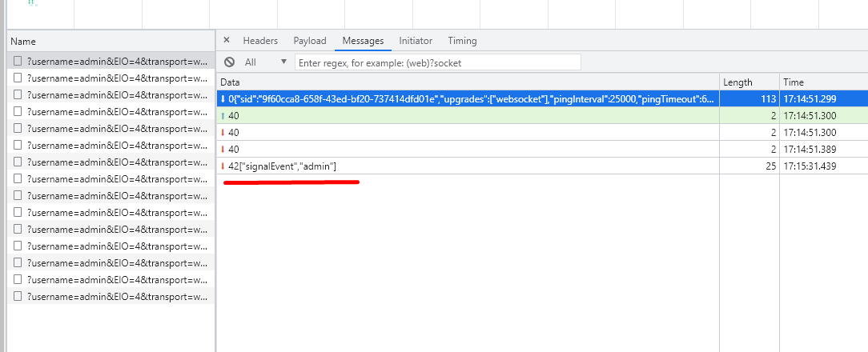Click the down arrow on signalEvent row
The width and height of the screenshot is (868, 352).
coord(223,166)
